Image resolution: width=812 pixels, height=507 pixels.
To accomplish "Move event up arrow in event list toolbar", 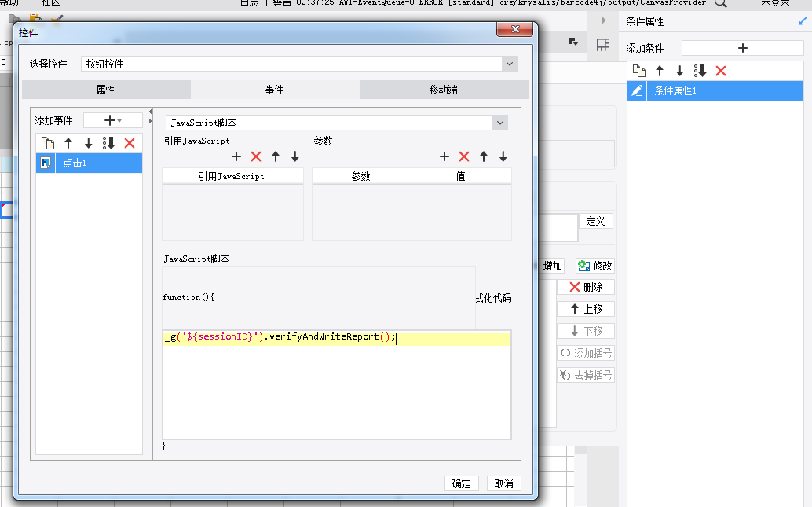I will tap(68, 143).
